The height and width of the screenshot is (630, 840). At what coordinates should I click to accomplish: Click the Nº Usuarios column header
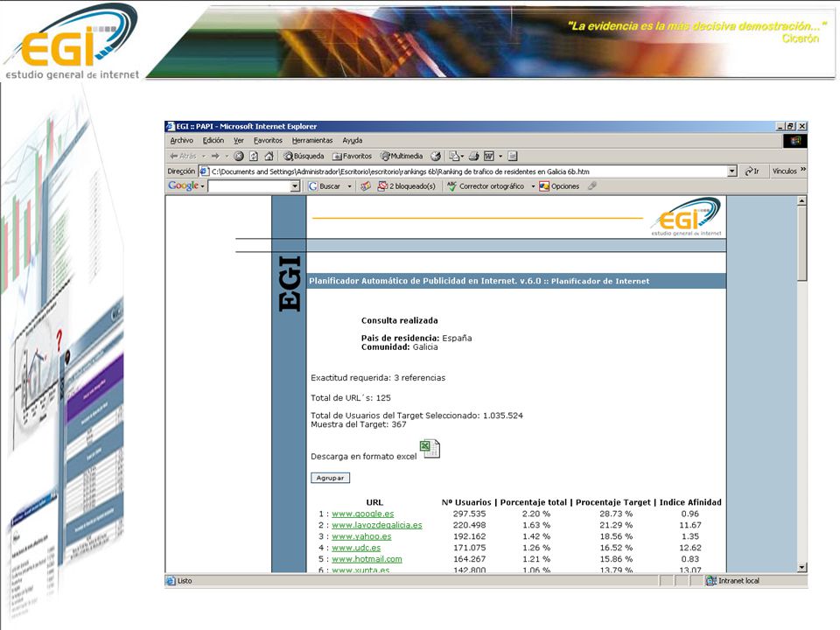(x=466, y=502)
